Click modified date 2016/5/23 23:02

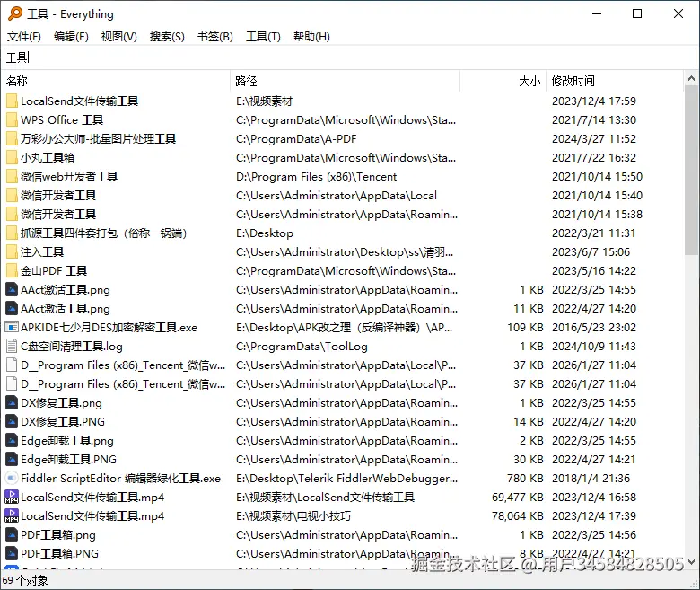pos(594,328)
